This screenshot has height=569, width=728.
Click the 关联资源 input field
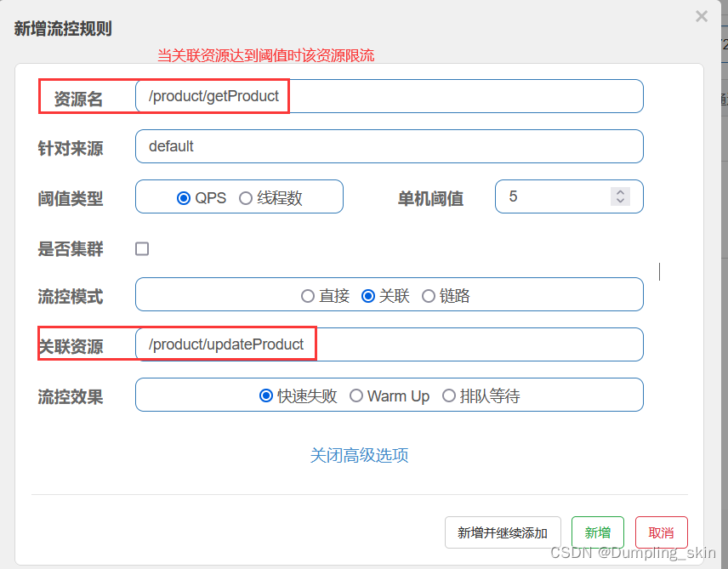[x=389, y=344]
